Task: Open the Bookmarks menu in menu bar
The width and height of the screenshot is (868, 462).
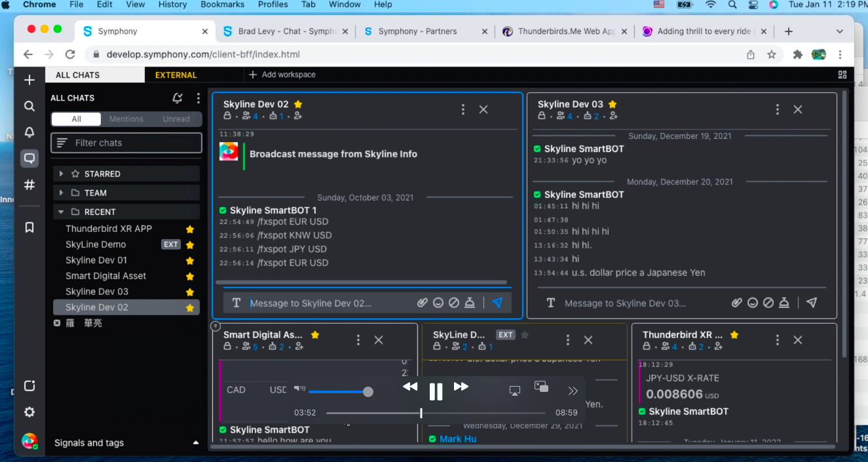Action: coord(222,5)
